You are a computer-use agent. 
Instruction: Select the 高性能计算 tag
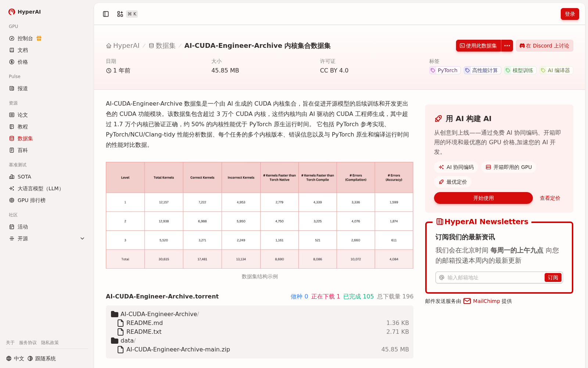(x=482, y=70)
